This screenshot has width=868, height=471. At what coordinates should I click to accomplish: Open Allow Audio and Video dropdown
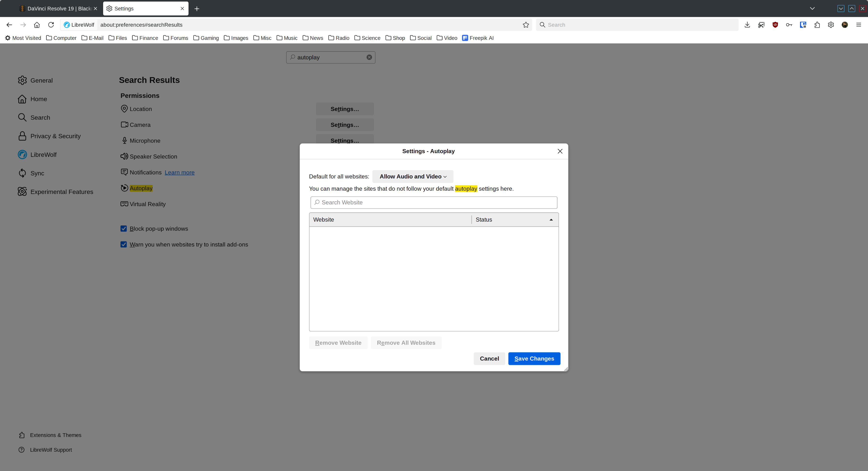click(x=412, y=176)
